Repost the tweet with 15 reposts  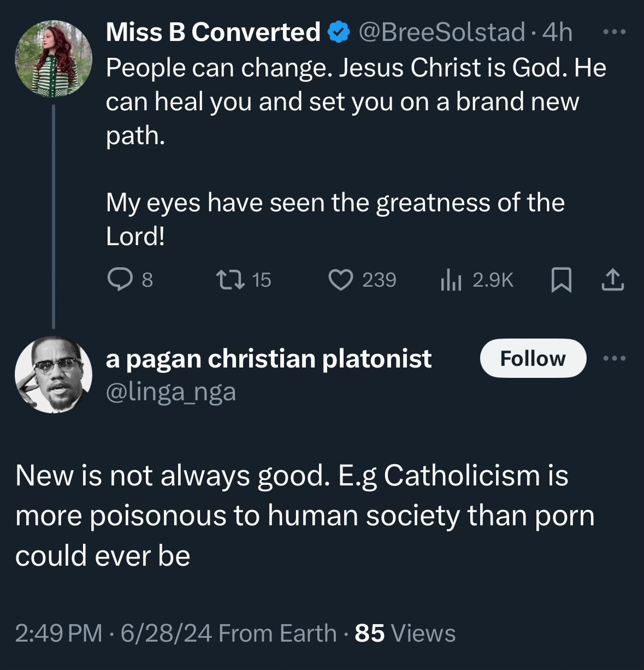coord(229,280)
